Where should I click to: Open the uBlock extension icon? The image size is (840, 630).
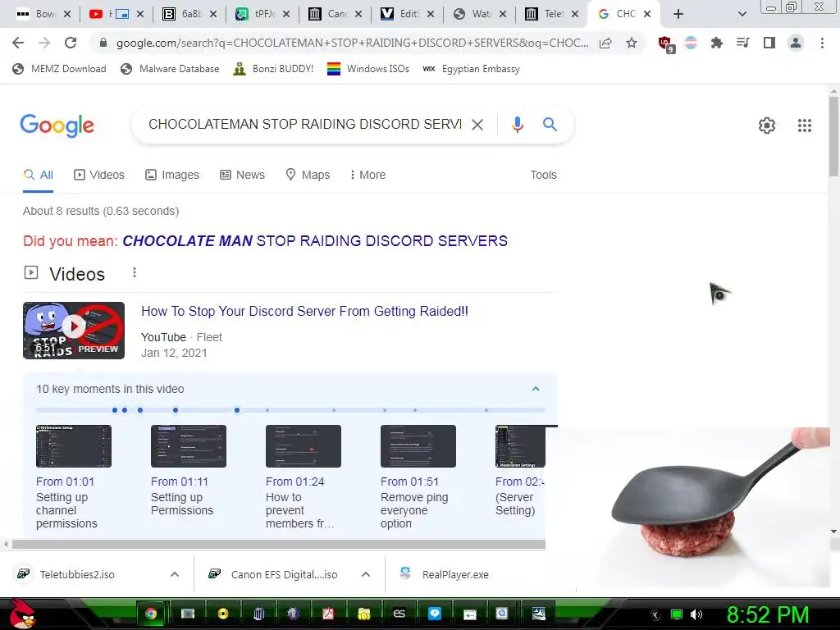(x=665, y=43)
